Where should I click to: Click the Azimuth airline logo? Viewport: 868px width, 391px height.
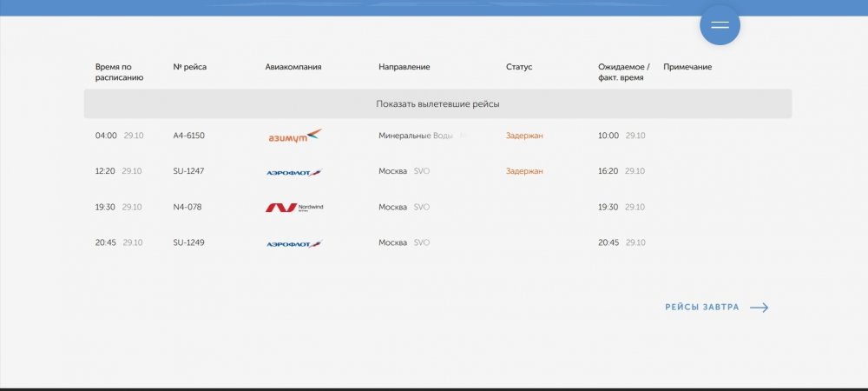(x=294, y=136)
